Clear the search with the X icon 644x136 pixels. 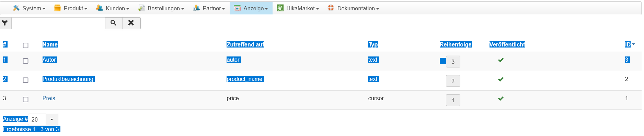131,23
